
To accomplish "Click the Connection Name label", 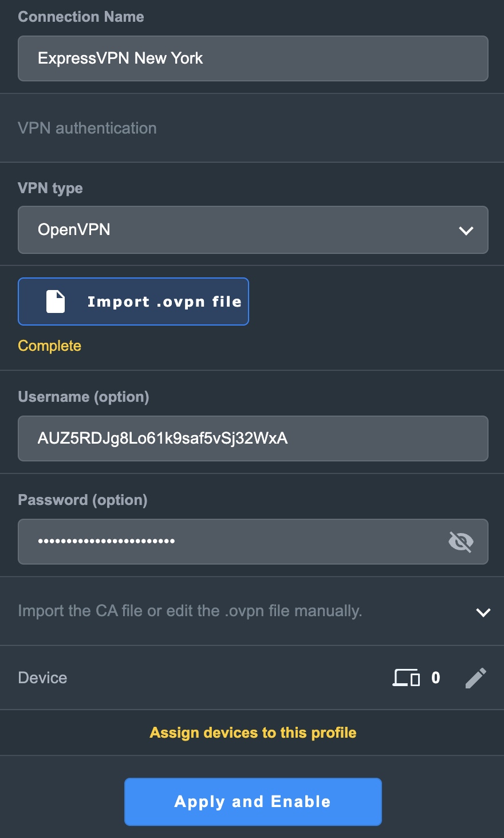I will pyautogui.click(x=81, y=17).
